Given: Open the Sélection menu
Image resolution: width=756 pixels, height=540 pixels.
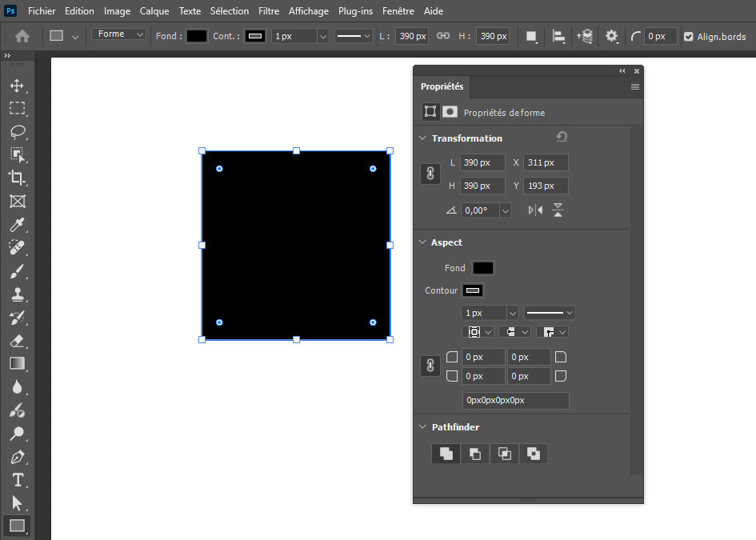Looking at the screenshot, I should (x=230, y=11).
